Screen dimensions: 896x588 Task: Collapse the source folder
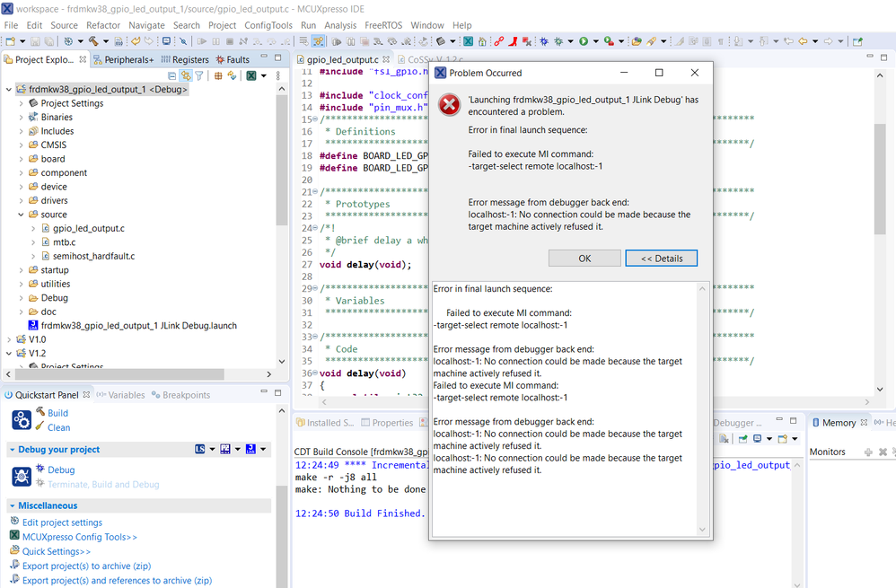22,215
